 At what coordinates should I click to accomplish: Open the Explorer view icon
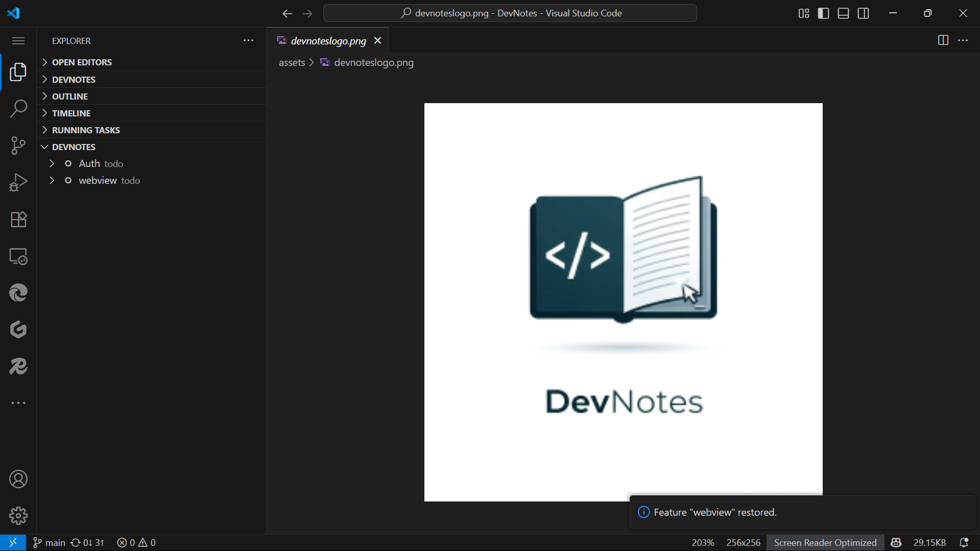(18, 72)
